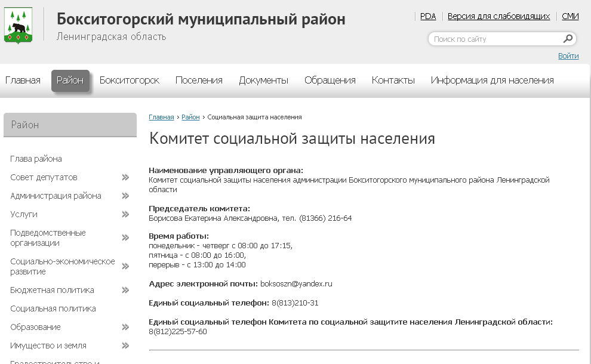The image size is (591, 364).
Task: Click phone number 8(813)210-31
Action: coord(295,303)
